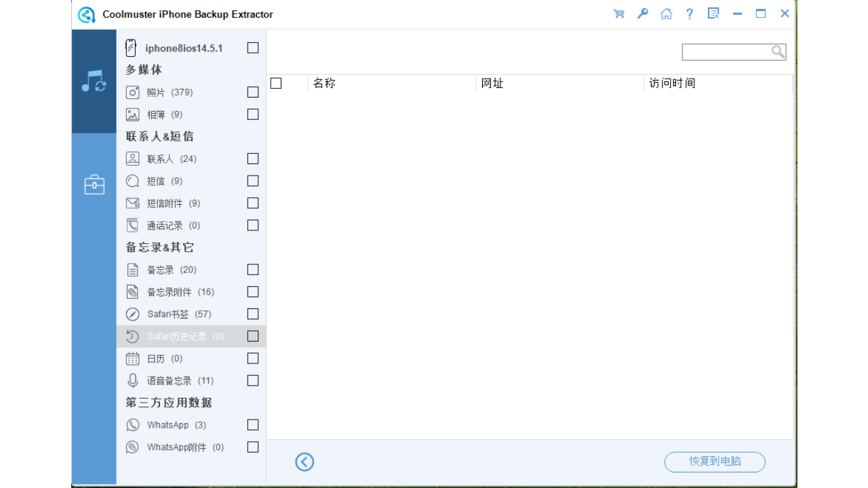Click the round back arrow button

tap(304, 462)
